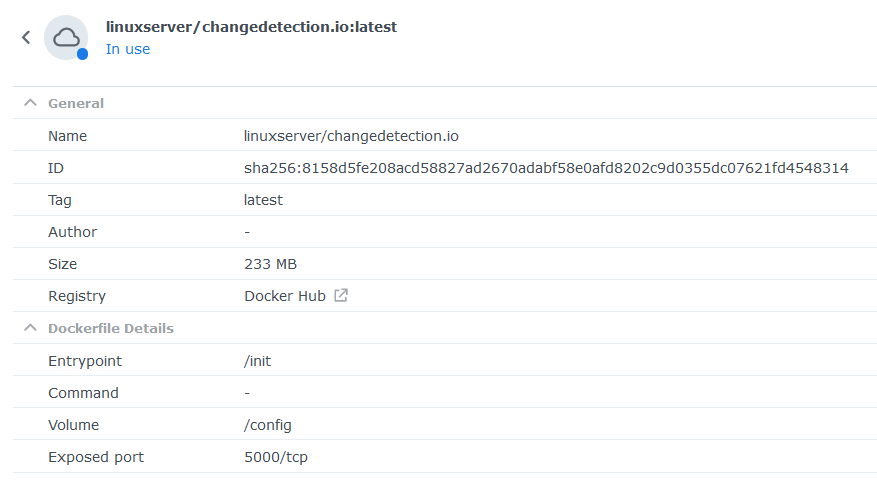Click the In use status text
This screenshot has height=490, width=877.
tap(128, 49)
